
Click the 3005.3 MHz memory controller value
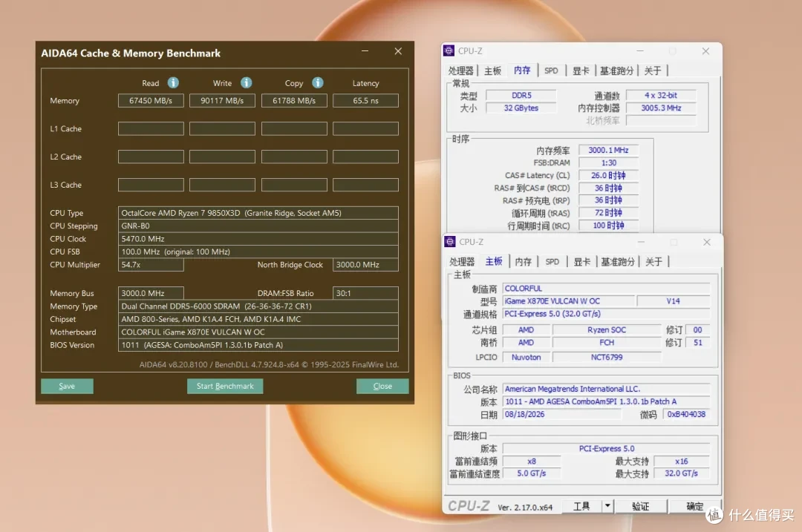[661, 108]
